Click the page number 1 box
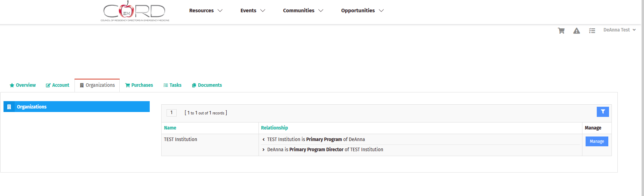644x196 pixels. (171, 113)
